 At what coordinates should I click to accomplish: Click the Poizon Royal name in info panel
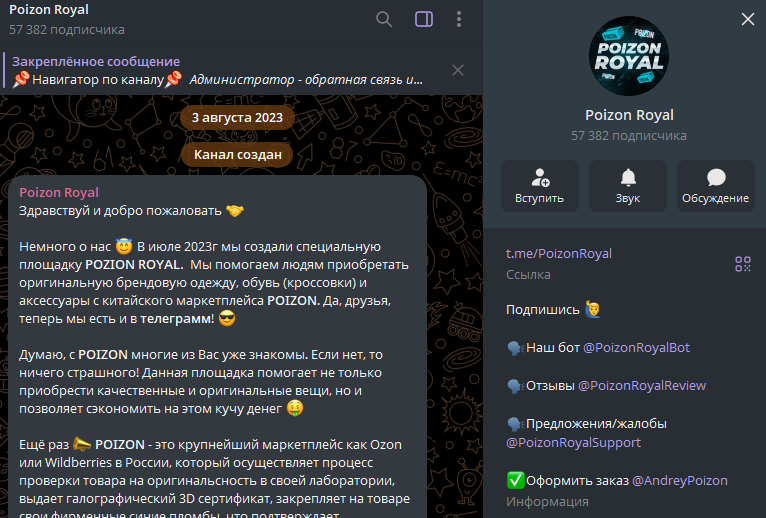pos(629,115)
